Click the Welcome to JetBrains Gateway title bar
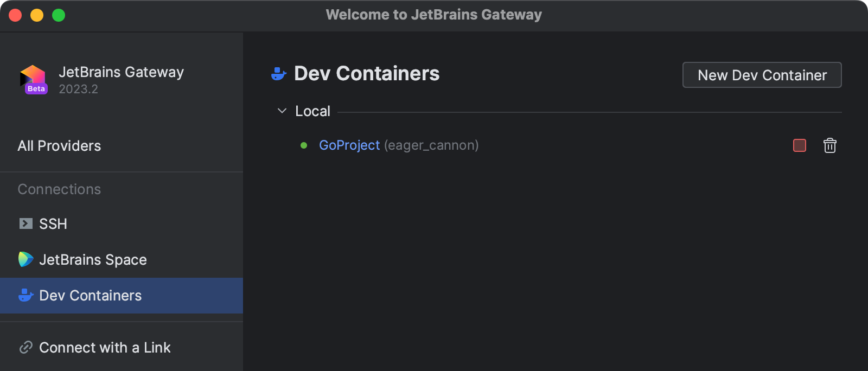The image size is (868, 371). tap(434, 15)
